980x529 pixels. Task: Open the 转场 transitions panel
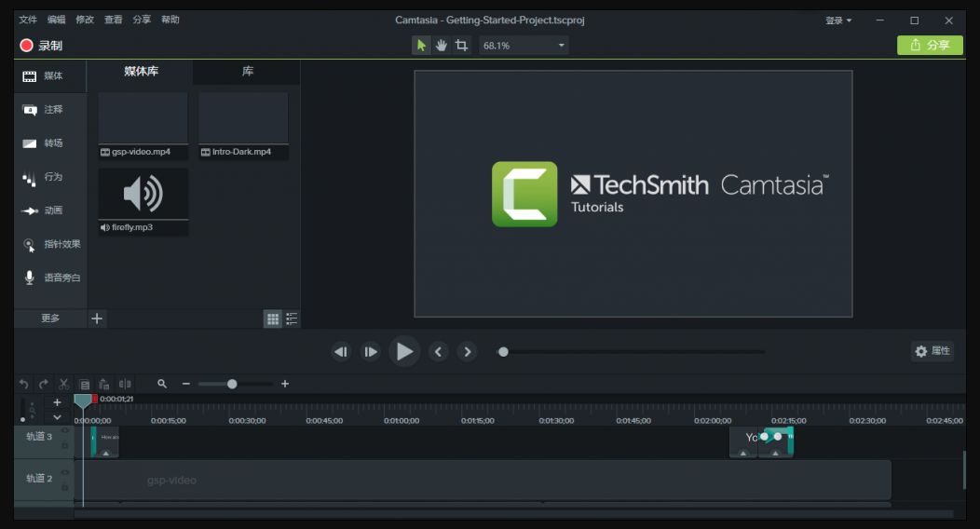43,143
